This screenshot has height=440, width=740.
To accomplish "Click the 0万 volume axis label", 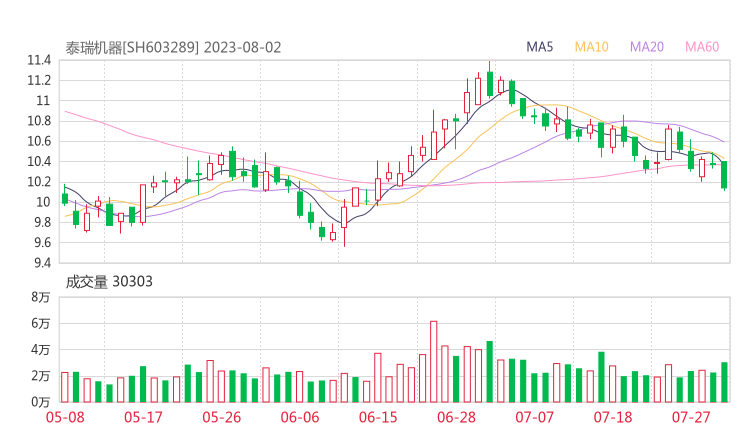I will coord(41,402).
